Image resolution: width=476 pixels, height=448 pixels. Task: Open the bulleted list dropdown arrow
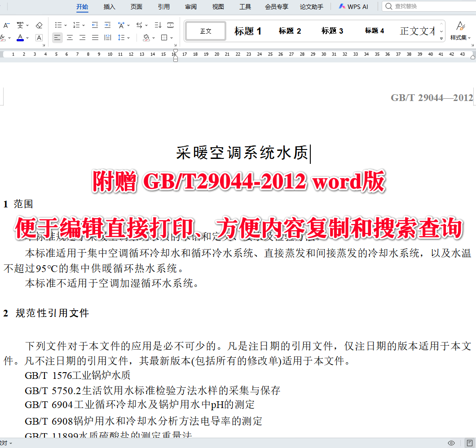[x=66, y=26]
